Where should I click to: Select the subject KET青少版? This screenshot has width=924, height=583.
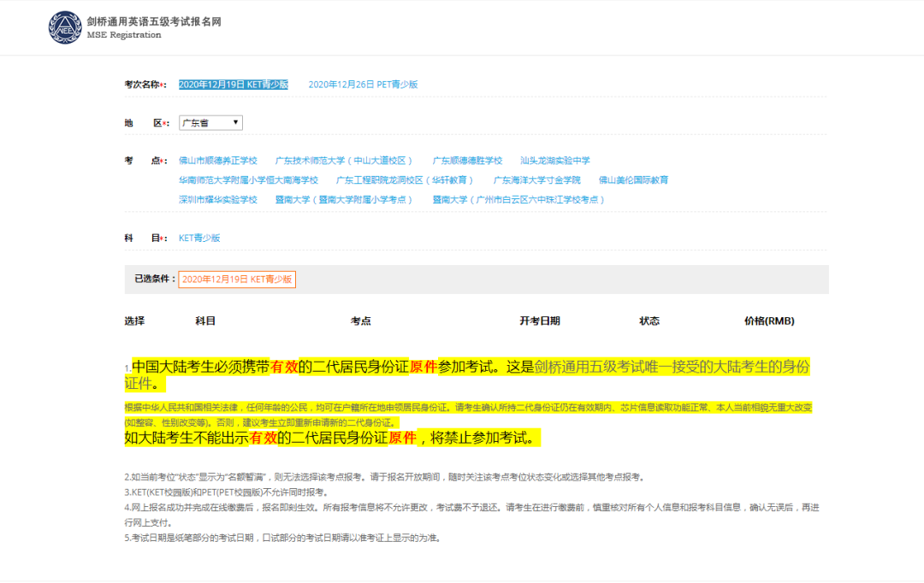(199, 238)
